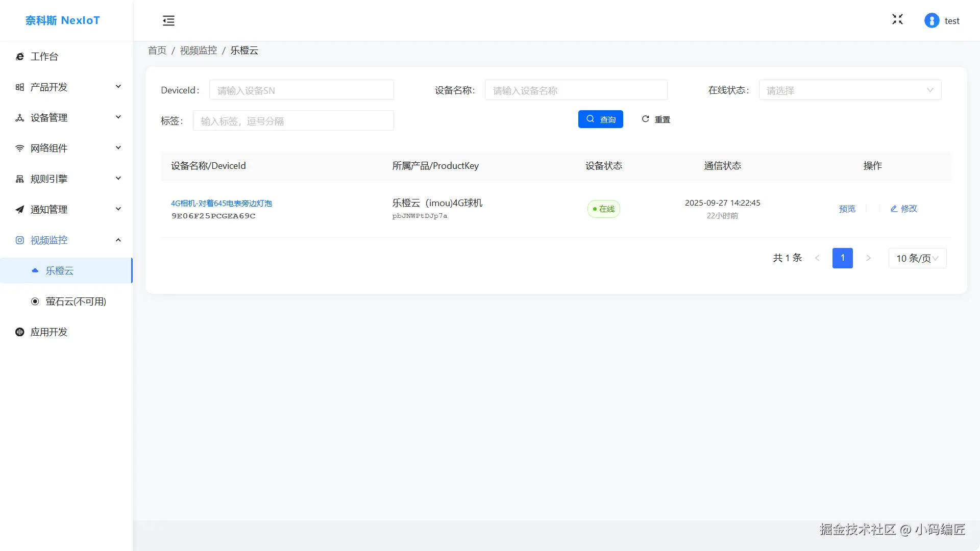Click the 设备管理 sidebar icon
Viewport: 980px width, 551px height.
tap(20, 118)
